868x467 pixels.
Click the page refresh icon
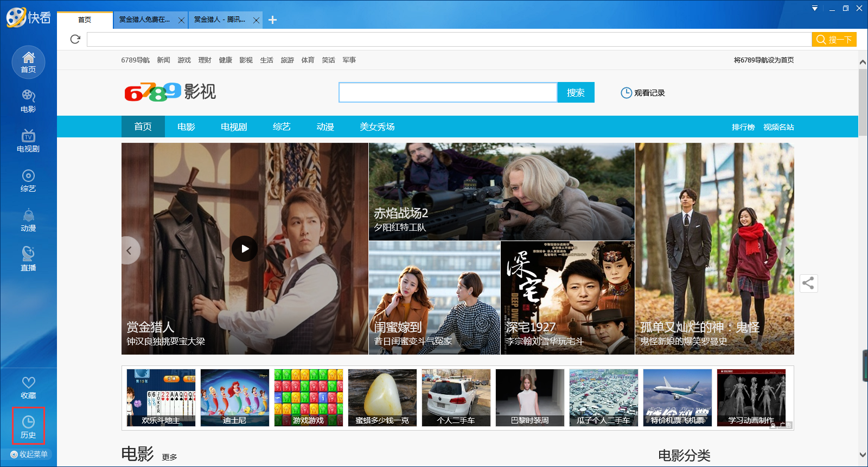pos(75,39)
